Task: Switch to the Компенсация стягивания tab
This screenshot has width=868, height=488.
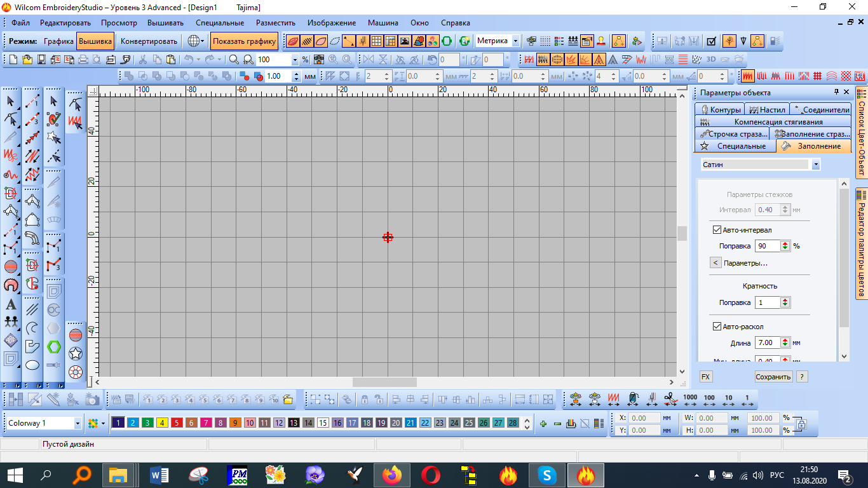Action: click(x=773, y=121)
